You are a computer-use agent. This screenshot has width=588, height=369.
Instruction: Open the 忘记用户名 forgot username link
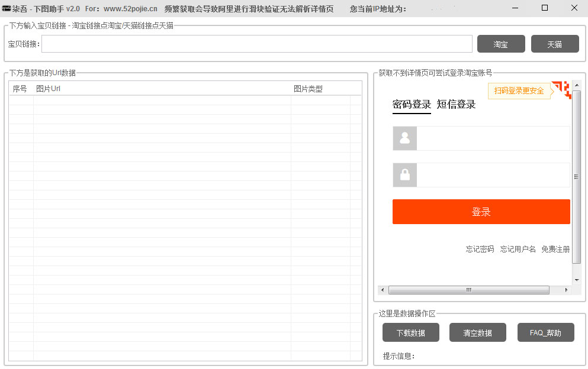518,250
